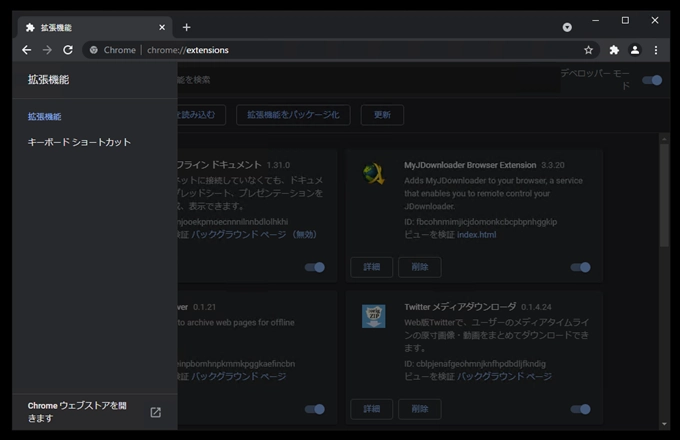Click the browser back arrow
This screenshot has height=440, width=680.
point(27,49)
